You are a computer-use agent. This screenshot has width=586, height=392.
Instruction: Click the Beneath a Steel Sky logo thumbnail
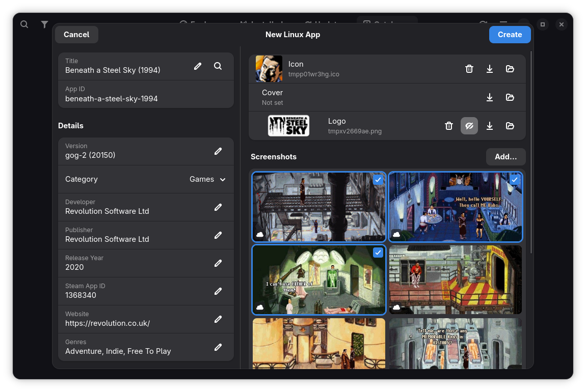point(288,126)
